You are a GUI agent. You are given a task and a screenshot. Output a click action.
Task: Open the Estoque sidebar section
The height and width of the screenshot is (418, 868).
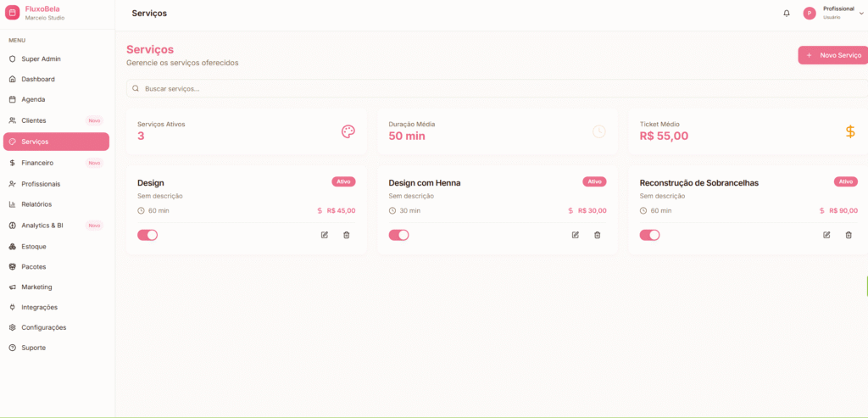coord(34,246)
